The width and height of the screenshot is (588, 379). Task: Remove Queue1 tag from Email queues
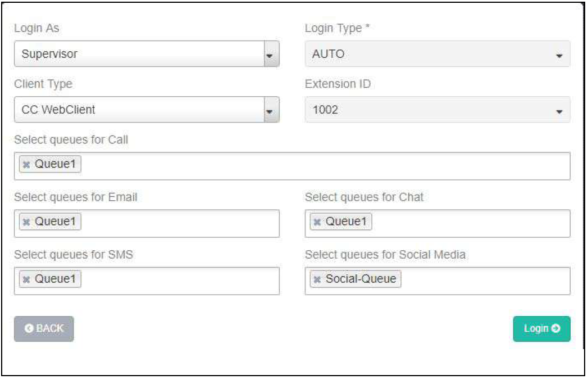(26, 222)
